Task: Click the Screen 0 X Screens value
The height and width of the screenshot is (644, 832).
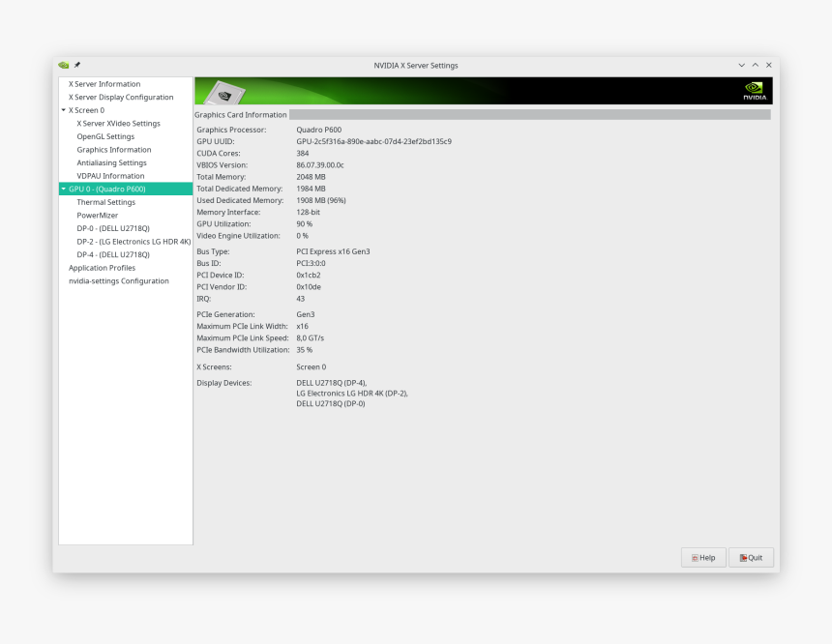Action: [x=312, y=367]
